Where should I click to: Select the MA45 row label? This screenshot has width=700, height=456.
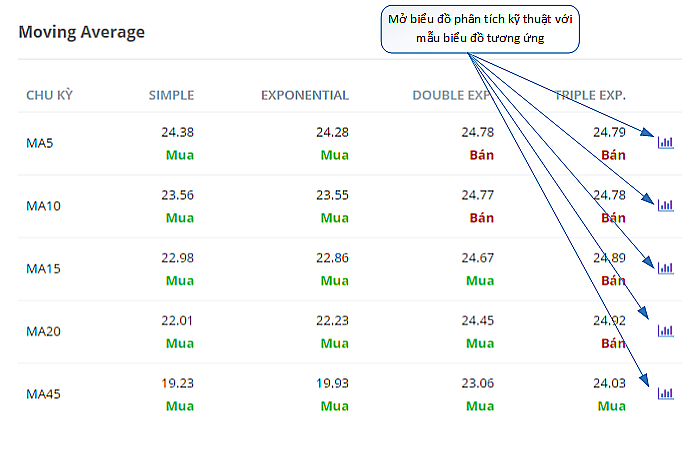(43, 394)
